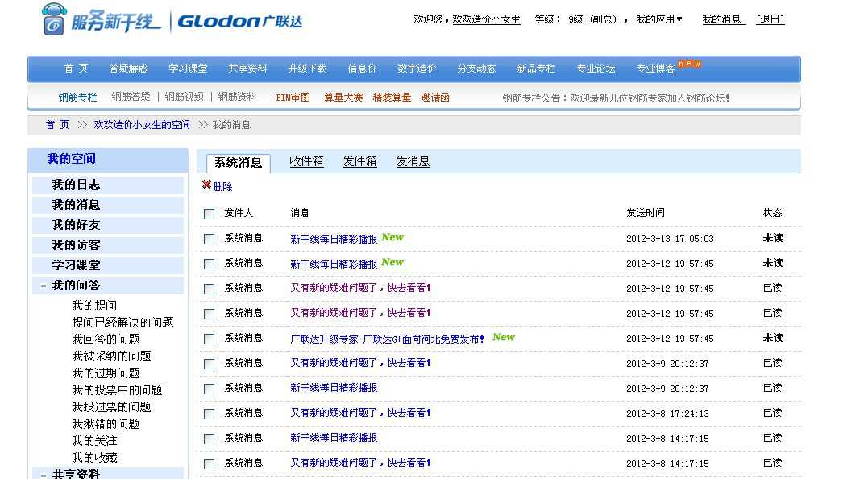Open 我的消息 link in top header
Viewport: 868px width, 479px height.
(x=722, y=19)
